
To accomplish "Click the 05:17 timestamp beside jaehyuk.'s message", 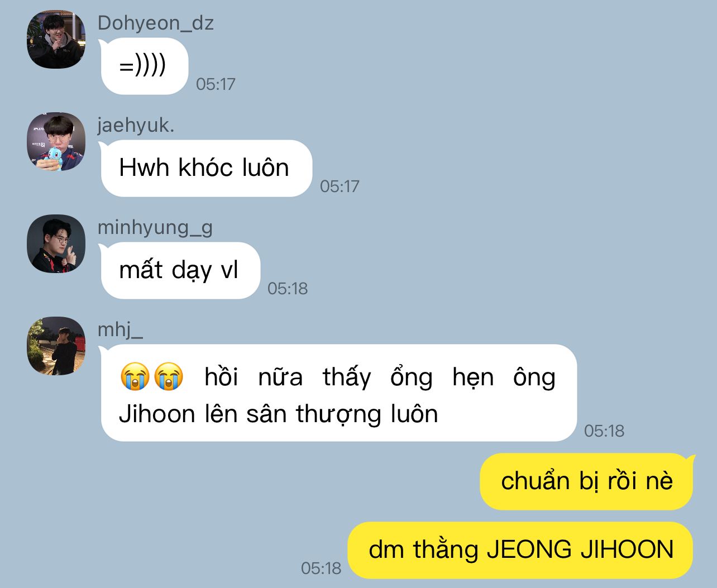I will point(340,187).
